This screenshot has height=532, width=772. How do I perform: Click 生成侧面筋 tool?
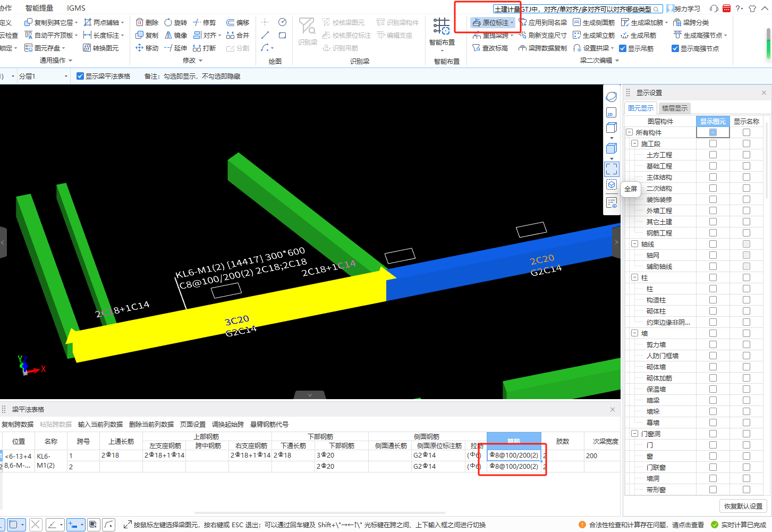click(594, 22)
